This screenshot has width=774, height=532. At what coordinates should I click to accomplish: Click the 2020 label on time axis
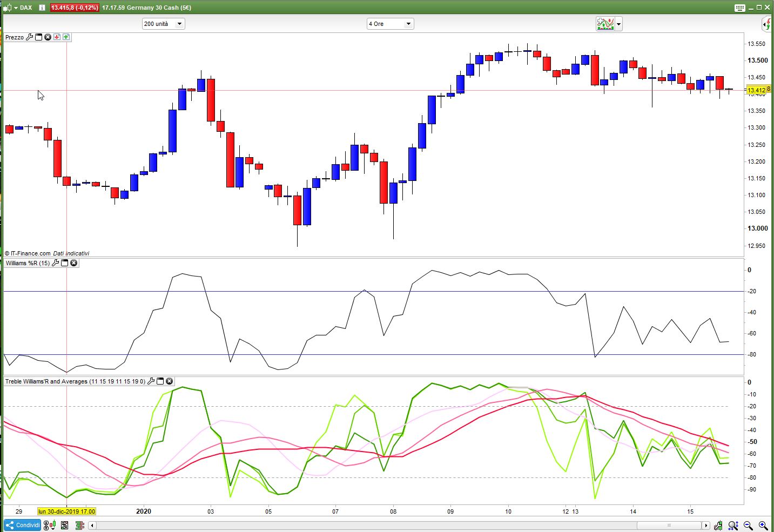[x=144, y=511]
